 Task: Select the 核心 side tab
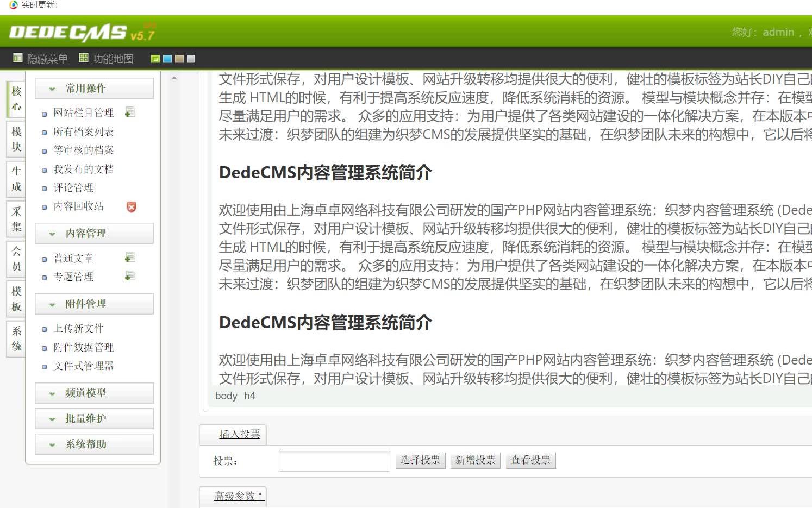(16, 99)
